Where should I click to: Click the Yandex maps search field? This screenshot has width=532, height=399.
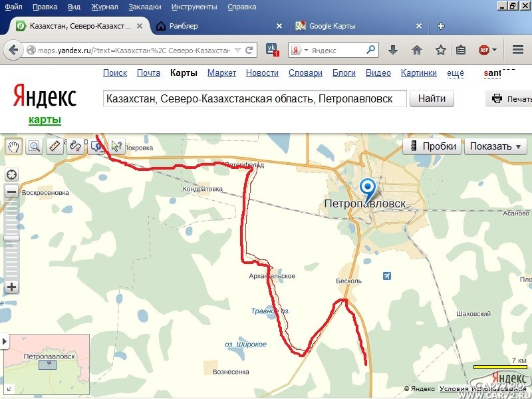click(255, 98)
